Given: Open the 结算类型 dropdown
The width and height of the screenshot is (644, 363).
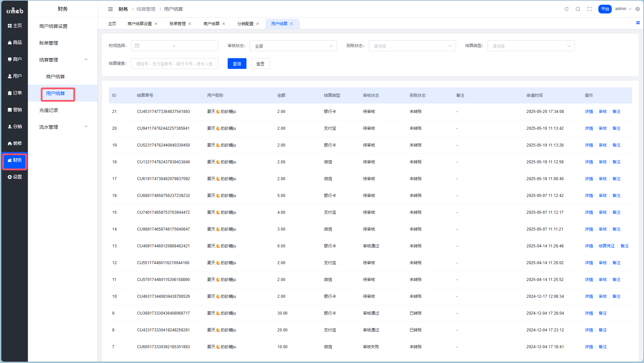Looking at the screenshot, I should click(531, 46).
